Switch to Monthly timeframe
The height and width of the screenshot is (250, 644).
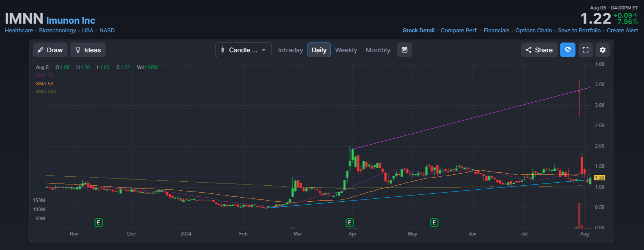pos(378,50)
